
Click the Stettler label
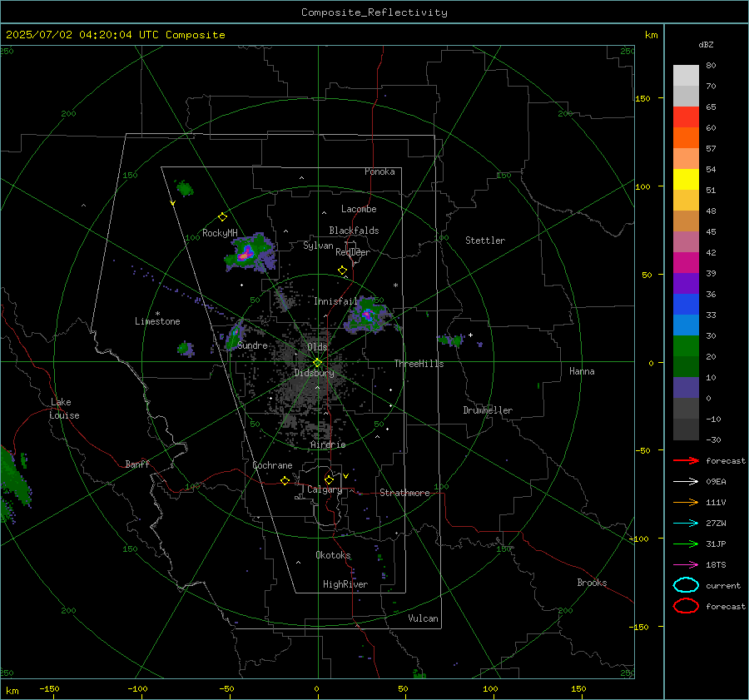pos(485,241)
